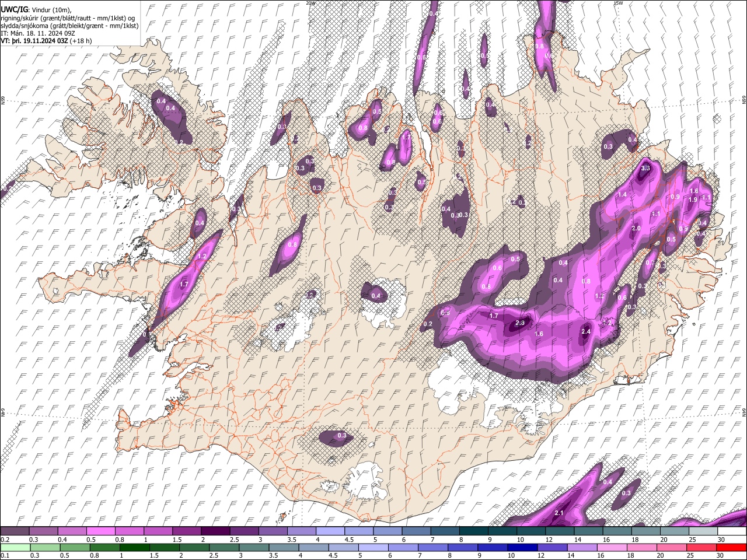Select the initial time 'IT: Mán. 18. 11. 2024 09Z'

(x=38, y=34)
